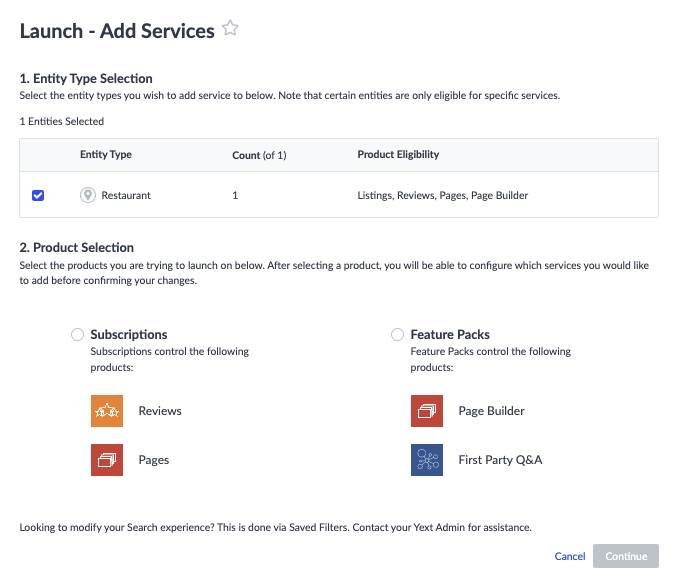Click the Continue button
Screen dimensions: 683x583
[x=626, y=556]
